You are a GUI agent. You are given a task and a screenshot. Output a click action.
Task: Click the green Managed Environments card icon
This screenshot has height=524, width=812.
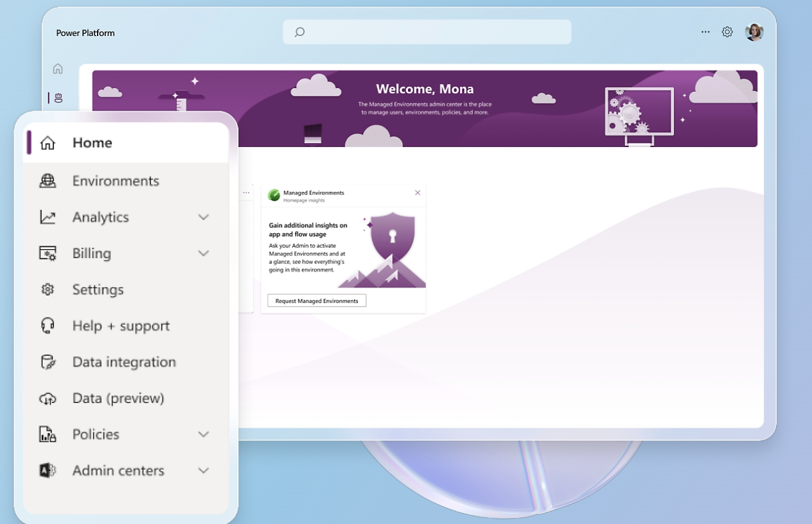coord(274,195)
